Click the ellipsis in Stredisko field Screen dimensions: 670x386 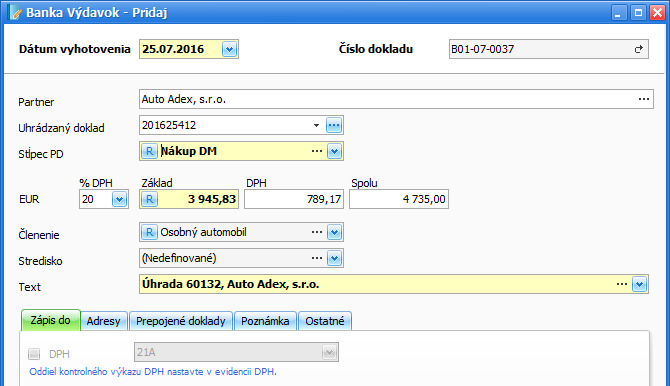pos(317,258)
